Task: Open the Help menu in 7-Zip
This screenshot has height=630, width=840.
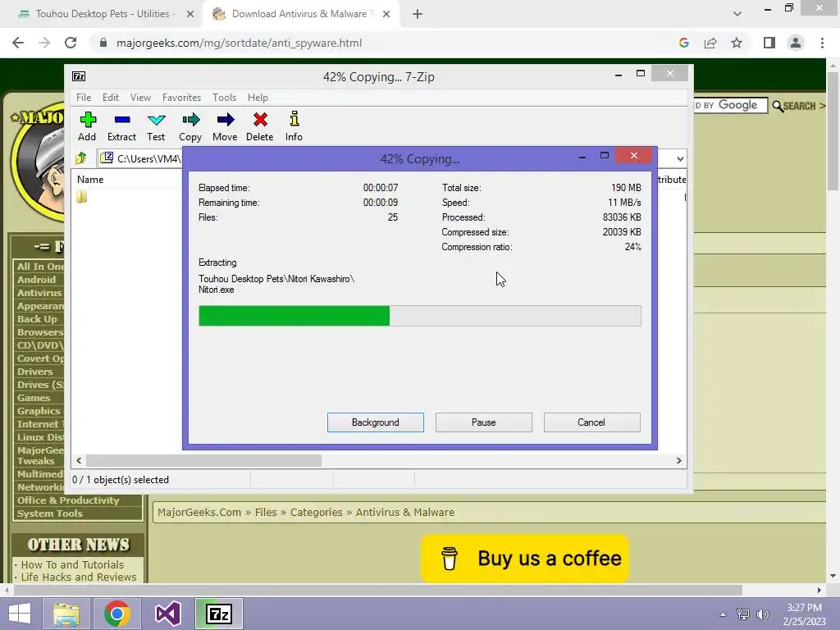Action: (x=258, y=98)
